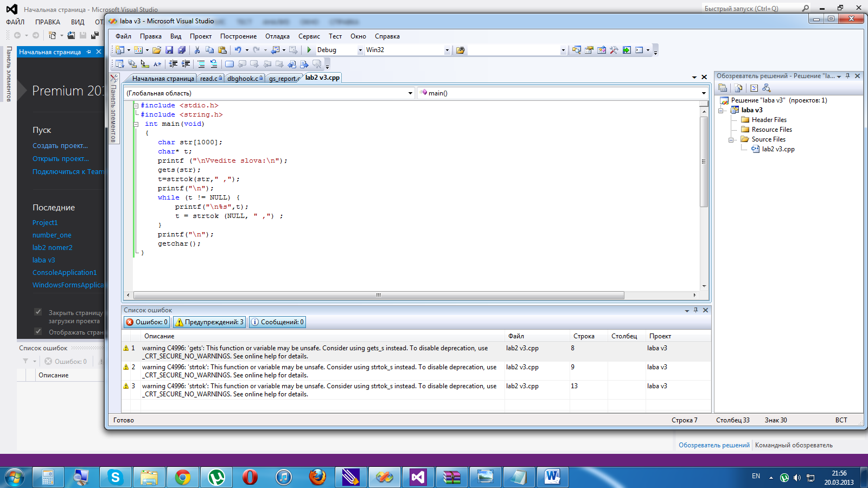Open the Debug configuration dropdown
This screenshot has width=868, height=488.
[360, 50]
